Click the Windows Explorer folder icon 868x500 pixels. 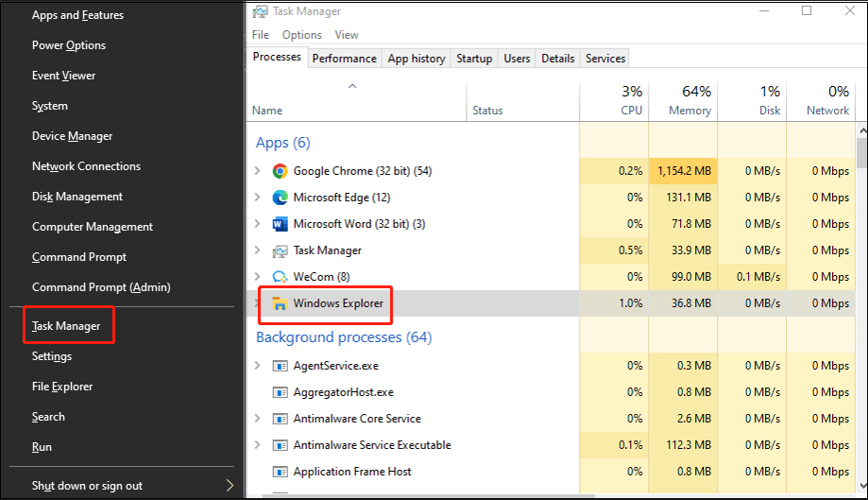tap(281, 303)
